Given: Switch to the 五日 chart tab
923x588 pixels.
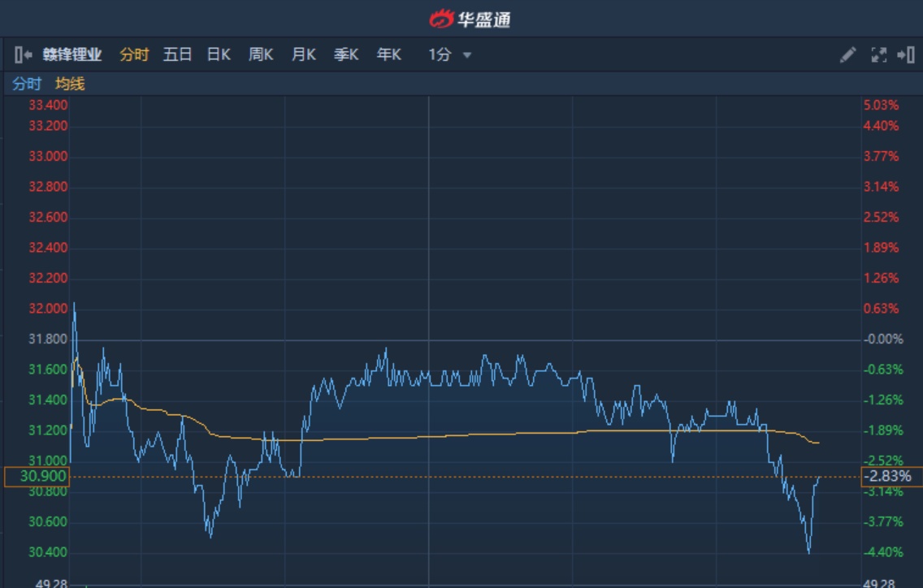Looking at the screenshot, I should tap(177, 55).
